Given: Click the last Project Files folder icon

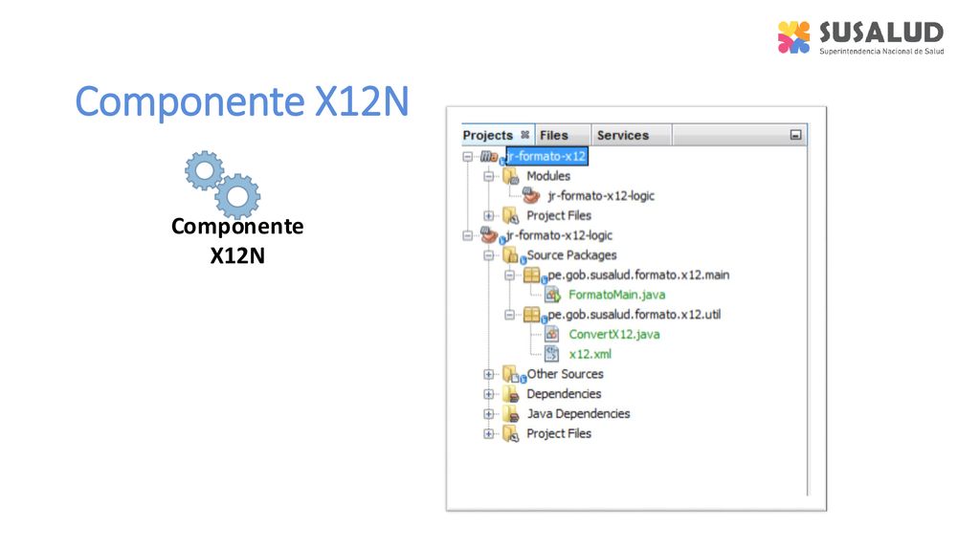Looking at the screenshot, I should pos(511,433).
